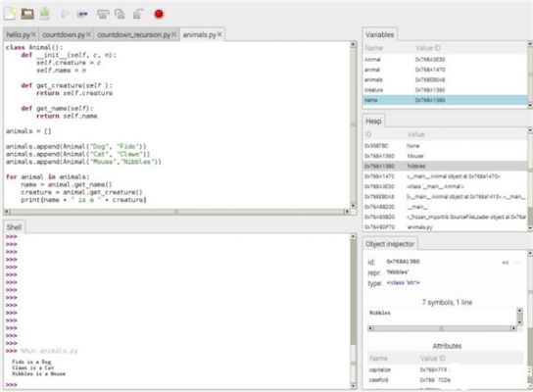Click the Value column header in Heap
The height and width of the screenshot is (392, 533).
point(415,134)
